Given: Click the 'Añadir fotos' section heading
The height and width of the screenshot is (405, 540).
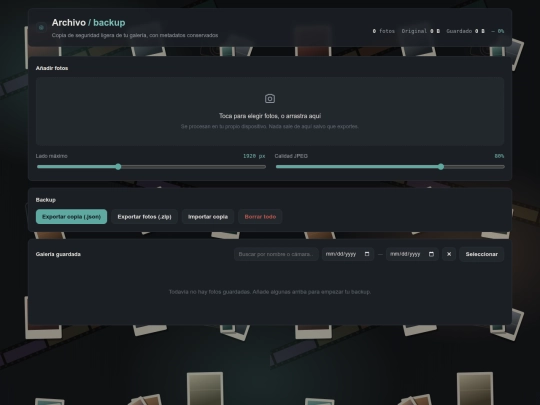Looking at the screenshot, I should point(52,68).
